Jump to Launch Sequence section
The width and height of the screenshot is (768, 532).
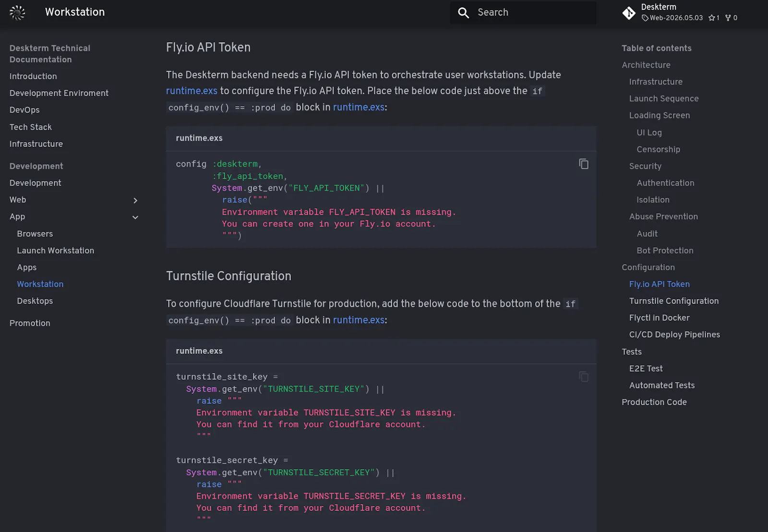coord(664,98)
